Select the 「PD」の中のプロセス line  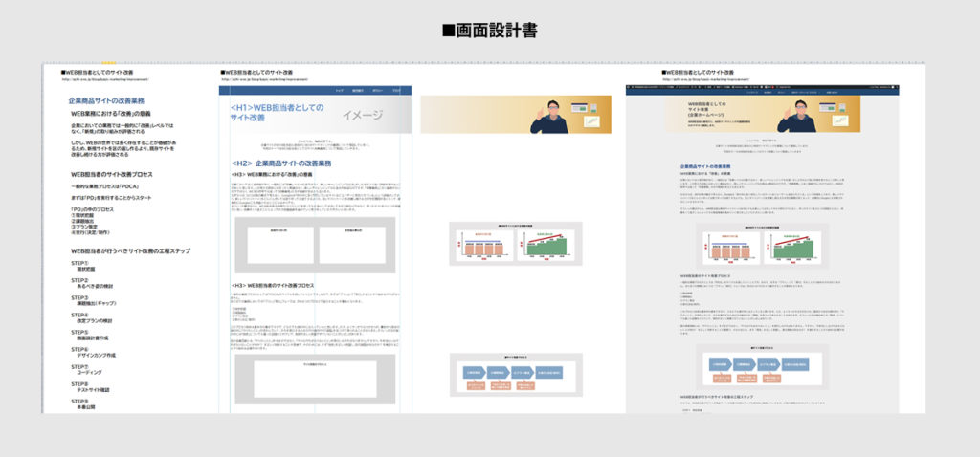click(x=93, y=209)
